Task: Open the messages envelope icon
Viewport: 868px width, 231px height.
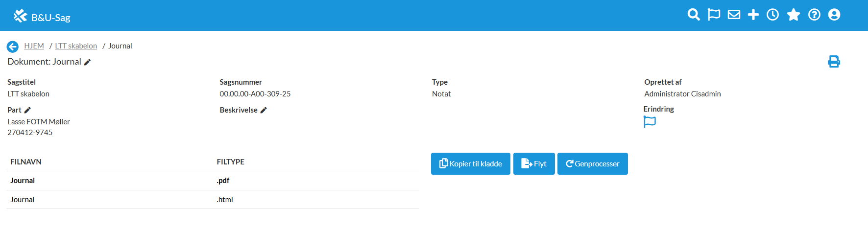Action: 734,15
